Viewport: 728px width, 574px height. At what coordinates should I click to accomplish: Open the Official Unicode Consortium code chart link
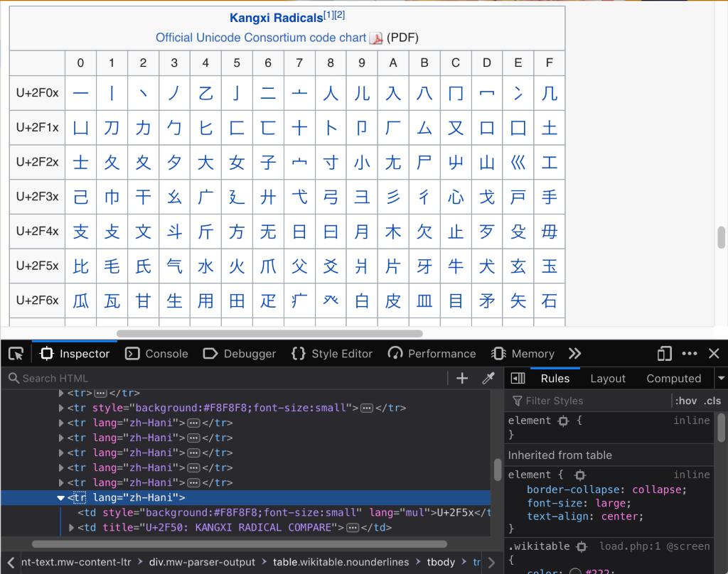(x=261, y=38)
